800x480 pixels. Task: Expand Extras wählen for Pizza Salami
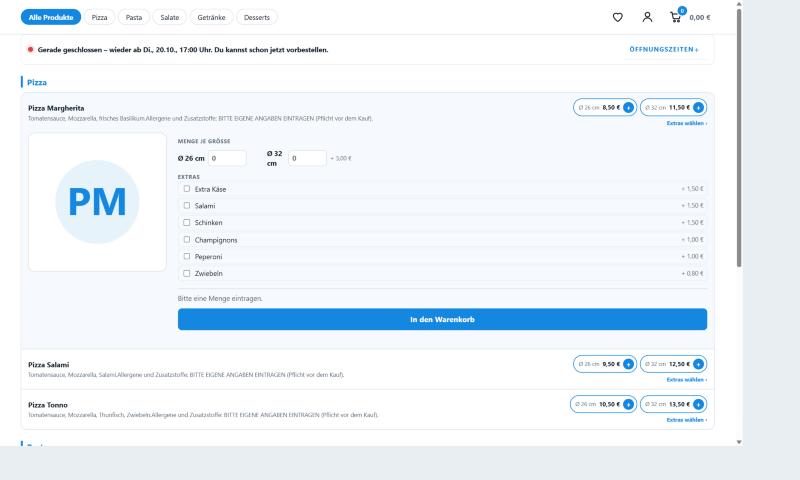point(687,380)
